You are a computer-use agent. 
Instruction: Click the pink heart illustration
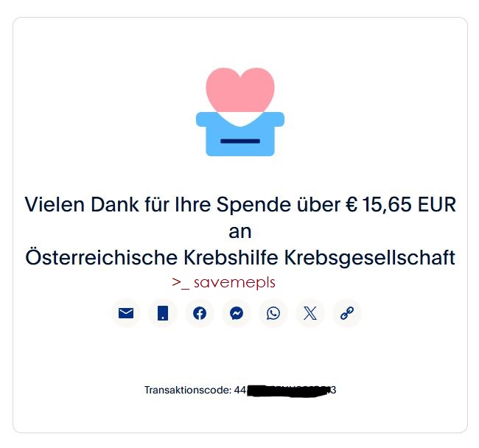[240, 91]
